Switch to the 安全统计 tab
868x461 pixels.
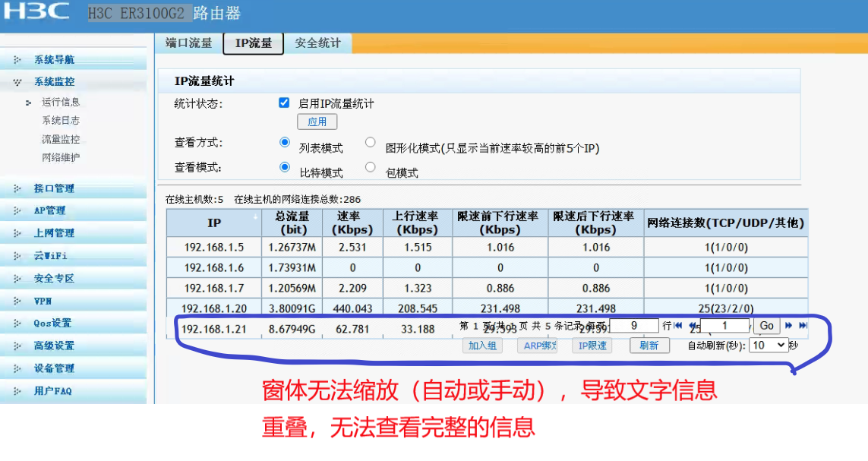pyautogui.click(x=317, y=43)
